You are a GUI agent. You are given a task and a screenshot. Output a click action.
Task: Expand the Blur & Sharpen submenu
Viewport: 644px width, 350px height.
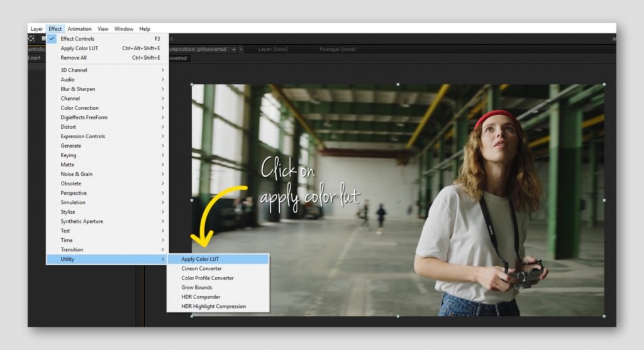(78, 89)
